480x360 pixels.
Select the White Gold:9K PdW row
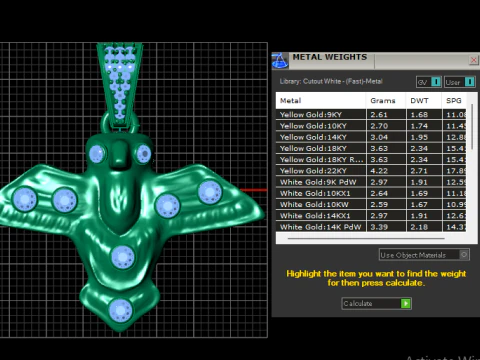(x=371, y=182)
